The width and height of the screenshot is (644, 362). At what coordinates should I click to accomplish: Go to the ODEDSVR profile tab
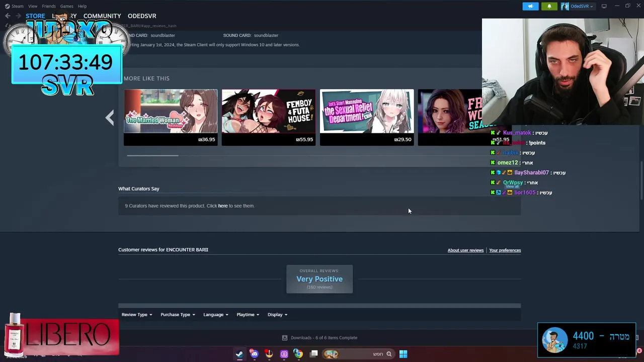point(142,16)
